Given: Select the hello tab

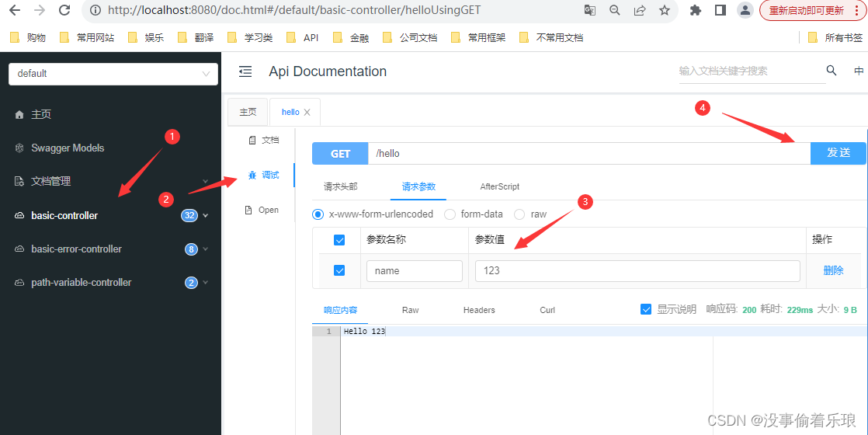Looking at the screenshot, I should pyautogui.click(x=290, y=112).
